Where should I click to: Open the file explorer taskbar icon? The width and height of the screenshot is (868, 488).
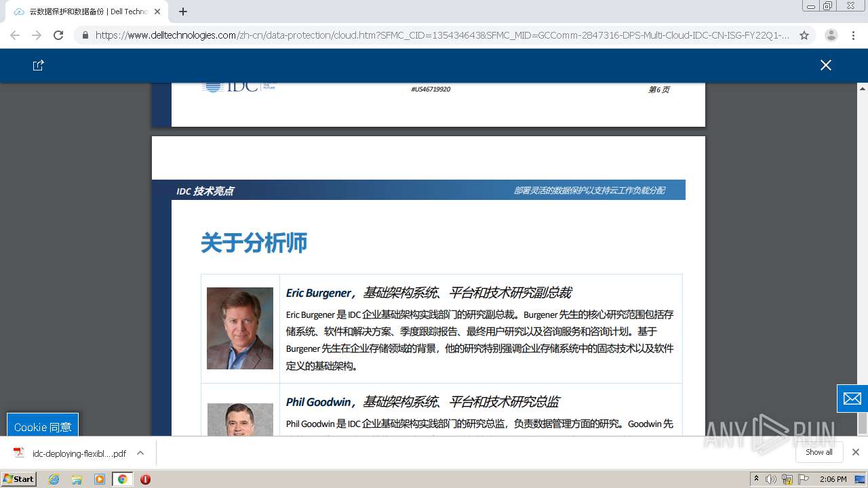(77, 479)
